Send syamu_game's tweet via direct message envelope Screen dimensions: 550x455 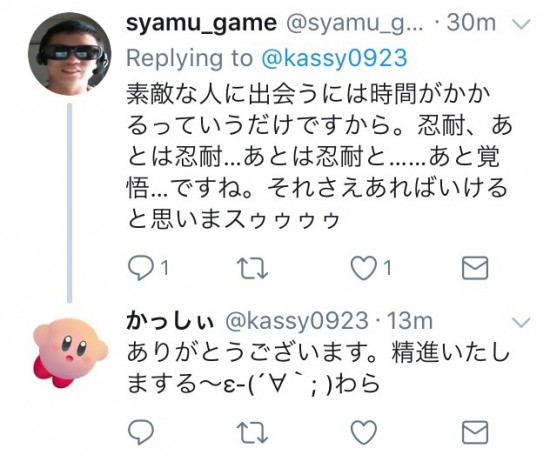click(475, 268)
